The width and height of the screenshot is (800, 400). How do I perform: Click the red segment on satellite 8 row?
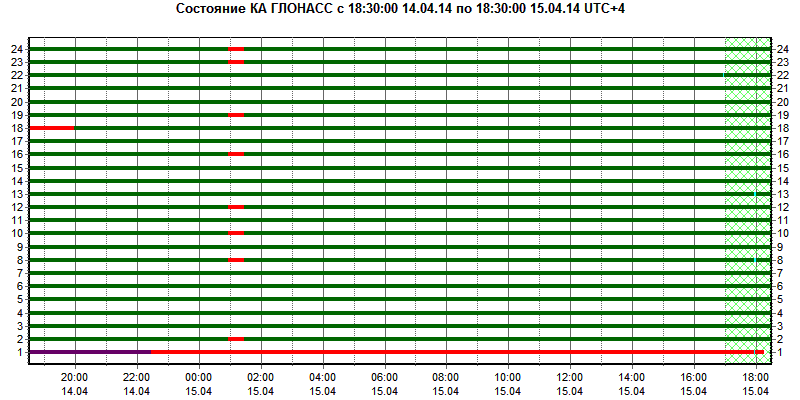coord(236,260)
